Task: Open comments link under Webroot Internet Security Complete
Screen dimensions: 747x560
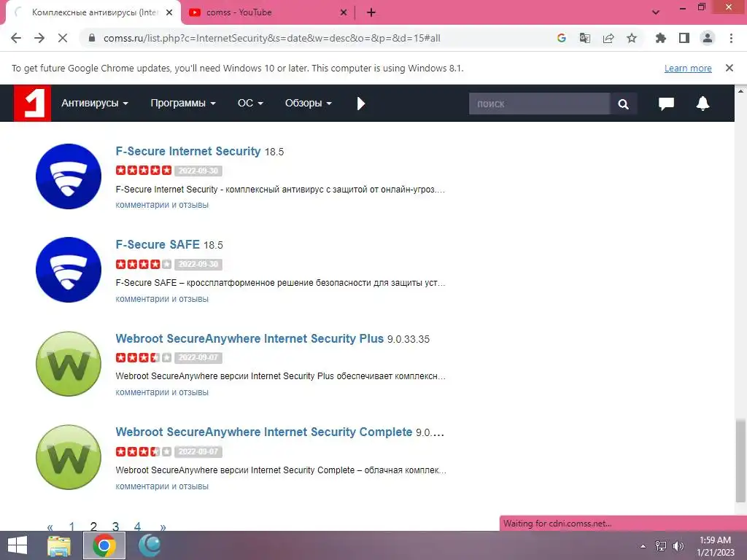Action: (162, 486)
